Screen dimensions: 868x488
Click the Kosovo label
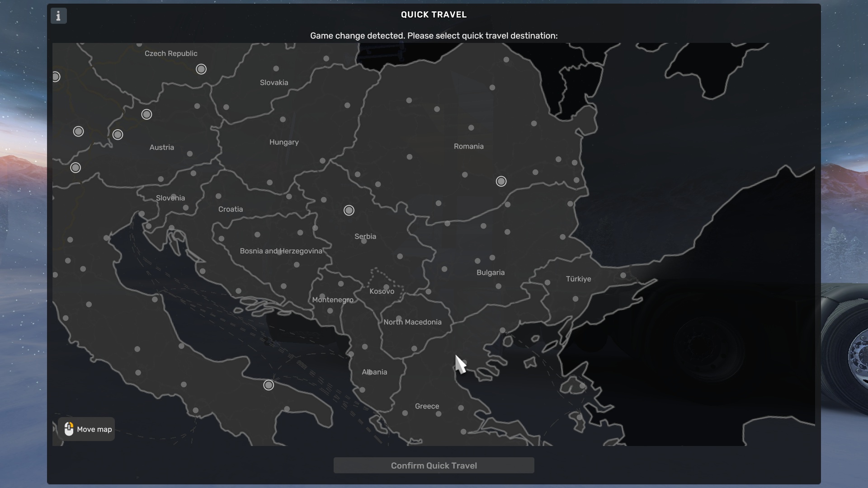click(x=382, y=291)
